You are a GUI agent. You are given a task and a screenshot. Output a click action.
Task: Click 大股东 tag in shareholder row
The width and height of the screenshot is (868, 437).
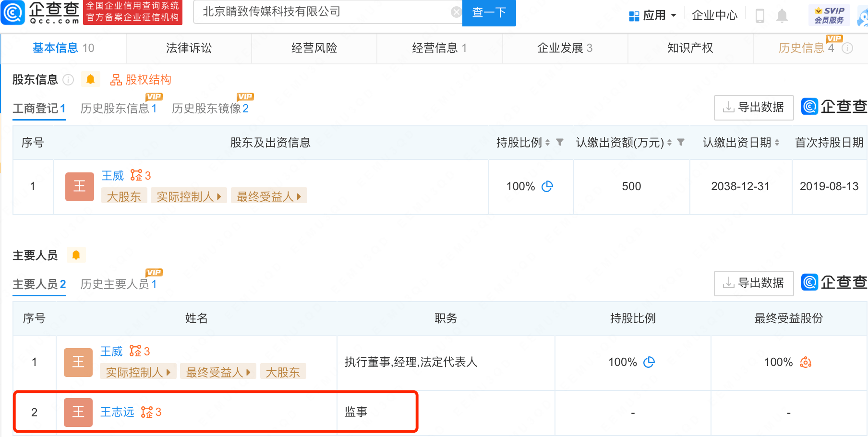point(124,196)
